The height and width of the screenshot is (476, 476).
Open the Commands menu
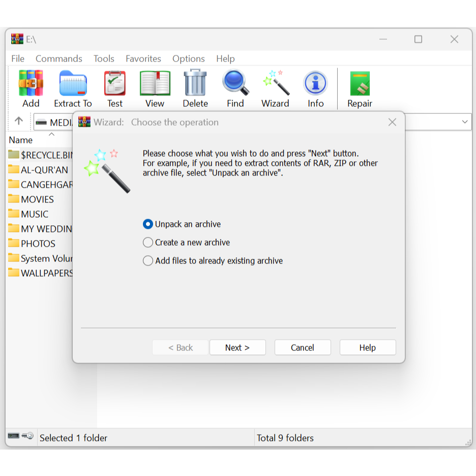pyautogui.click(x=59, y=58)
